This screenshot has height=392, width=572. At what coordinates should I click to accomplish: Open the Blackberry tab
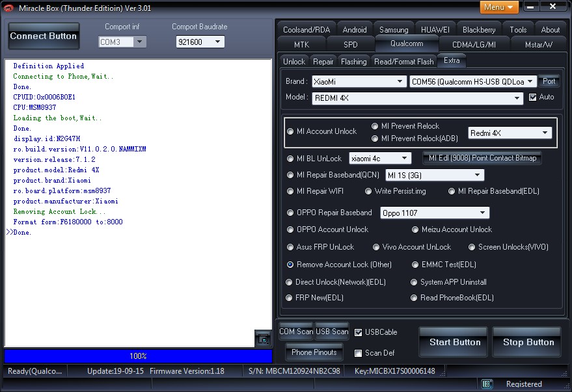(x=479, y=29)
